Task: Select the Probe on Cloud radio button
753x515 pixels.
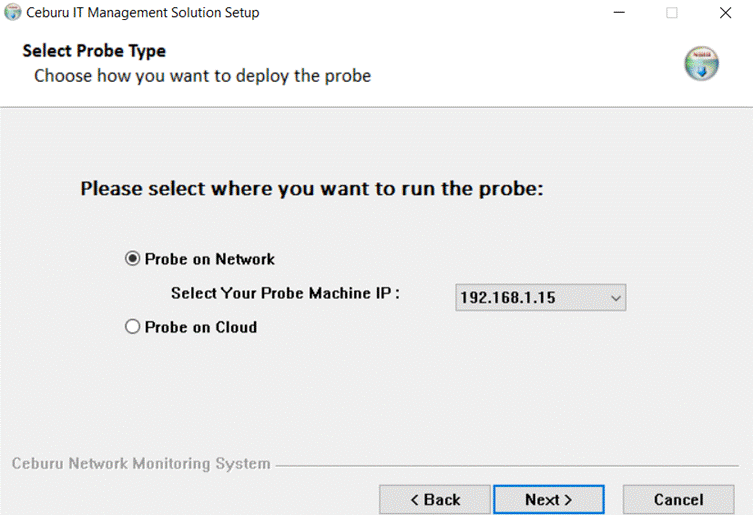Action: pos(133,327)
